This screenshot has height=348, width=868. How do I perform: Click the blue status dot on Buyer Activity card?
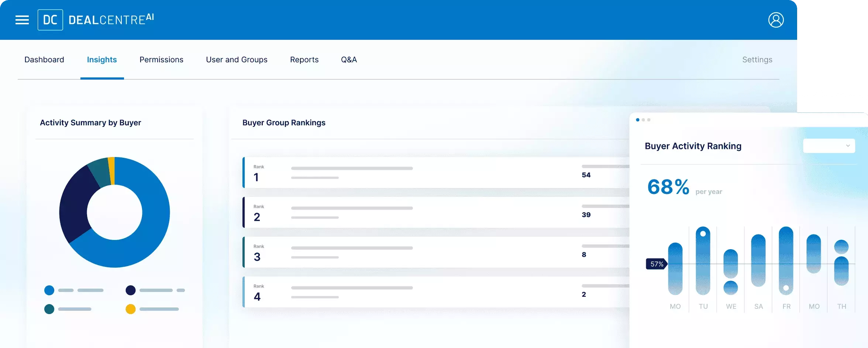click(x=637, y=120)
